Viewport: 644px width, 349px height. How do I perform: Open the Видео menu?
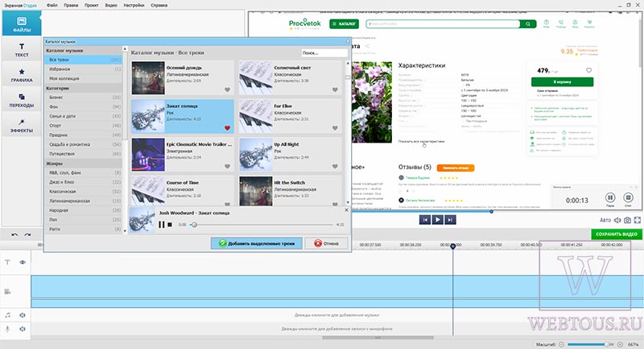pyautogui.click(x=111, y=6)
